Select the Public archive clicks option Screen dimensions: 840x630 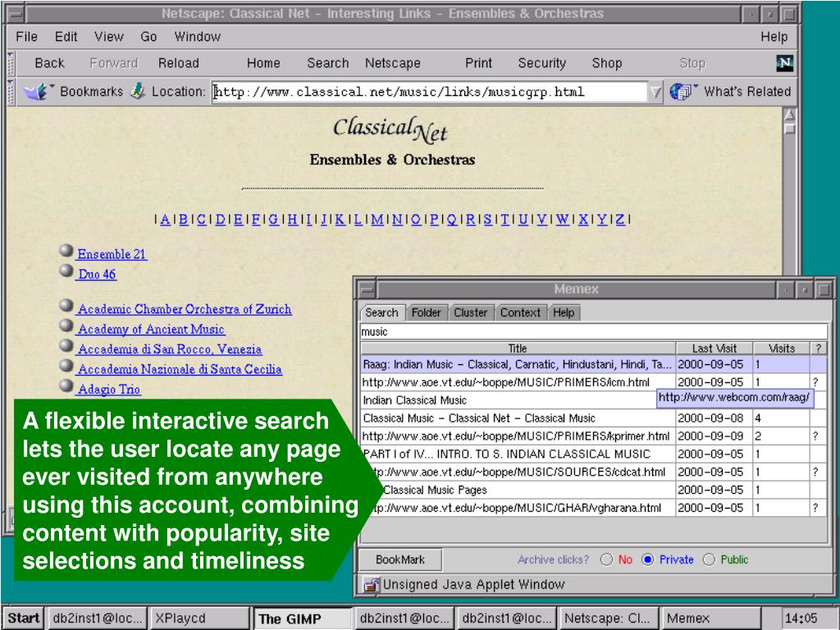pyautogui.click(x=709, y=559)
